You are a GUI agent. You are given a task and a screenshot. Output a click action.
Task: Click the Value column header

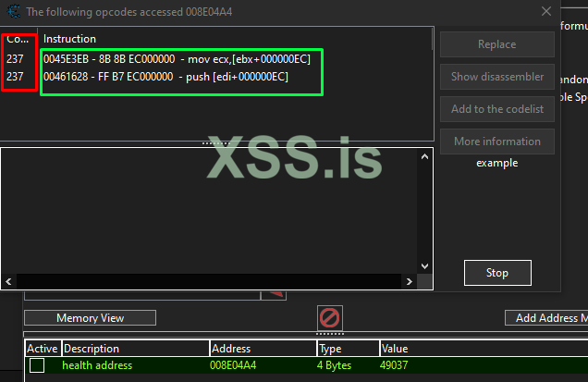(x=395, y=349)
